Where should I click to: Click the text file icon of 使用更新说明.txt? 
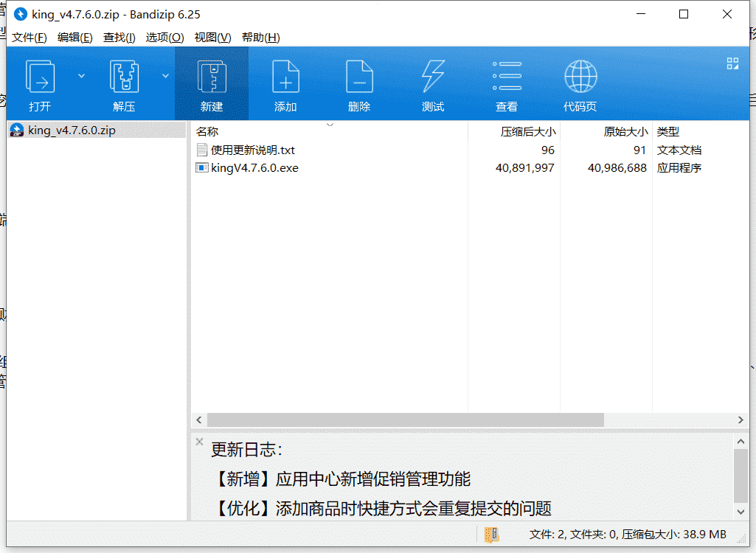tap(202, 150)
